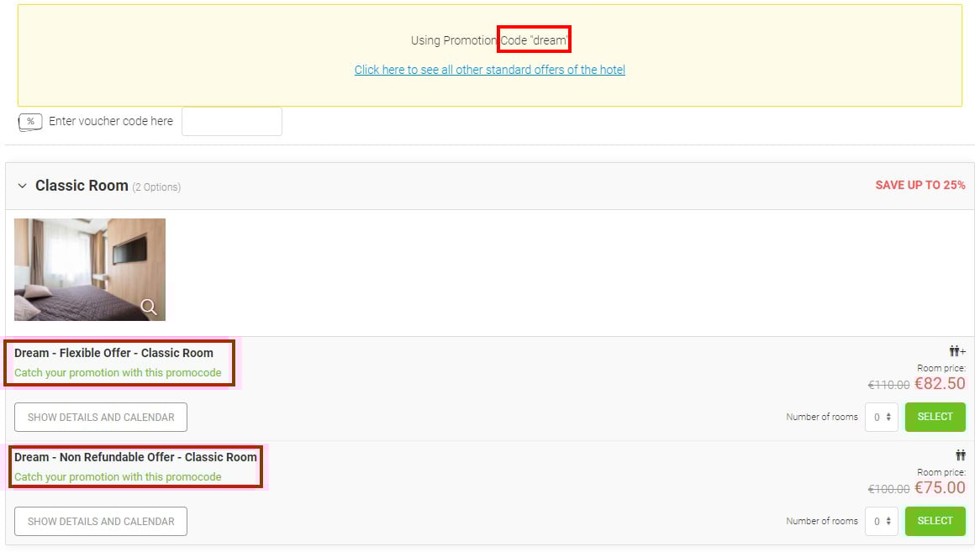Open the rooms number spinner for Flexible Offer
This screenshot has width=980, height=552.
coord(882,417)
